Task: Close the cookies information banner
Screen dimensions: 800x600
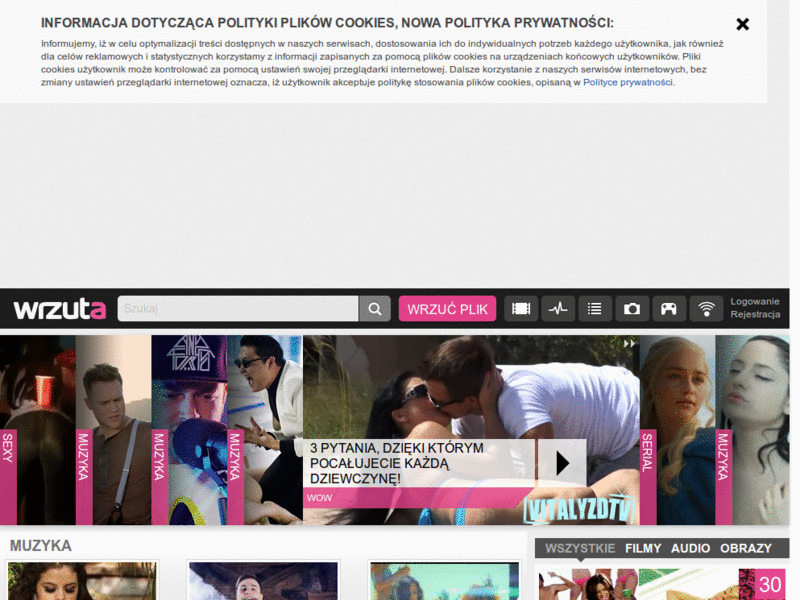Action: (742, 24)
